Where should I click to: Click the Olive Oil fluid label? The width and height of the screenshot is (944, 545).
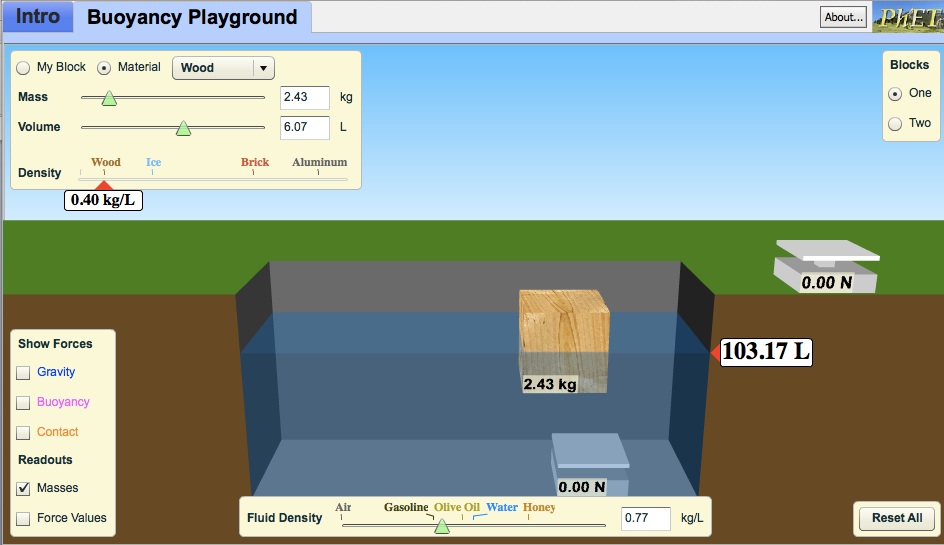(x=457, y=507)
